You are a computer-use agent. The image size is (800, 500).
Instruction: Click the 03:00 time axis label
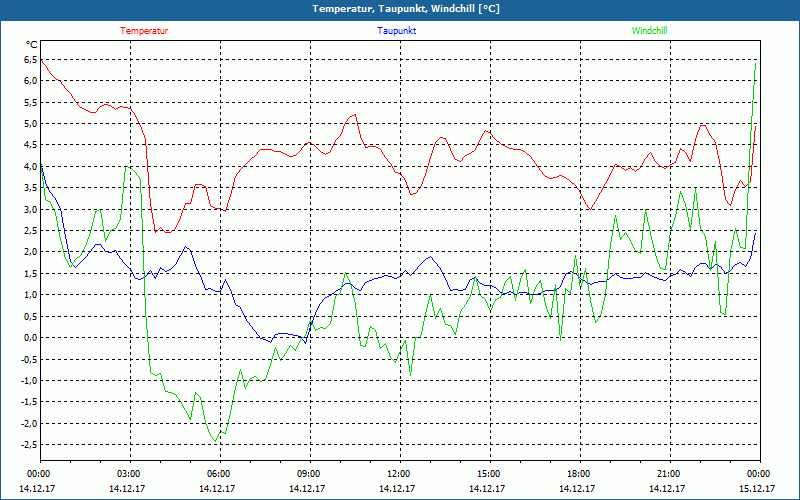coord(128,474)
